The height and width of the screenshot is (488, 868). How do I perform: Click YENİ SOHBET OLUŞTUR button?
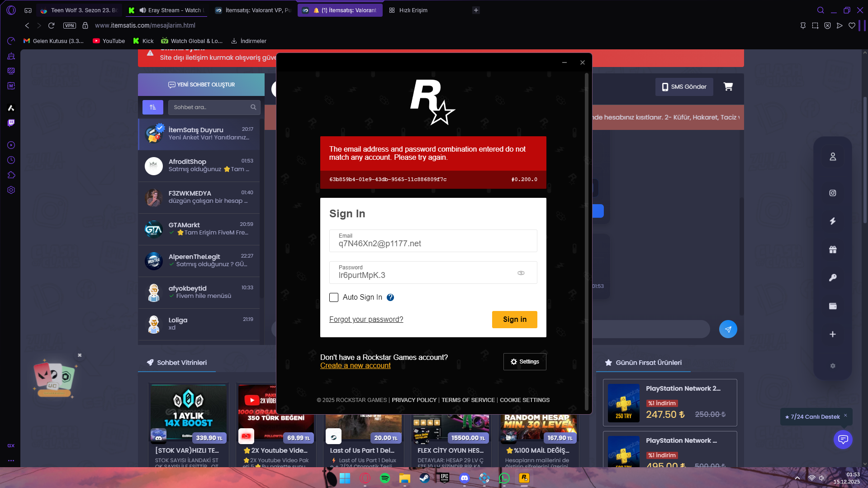click(201, 85)
